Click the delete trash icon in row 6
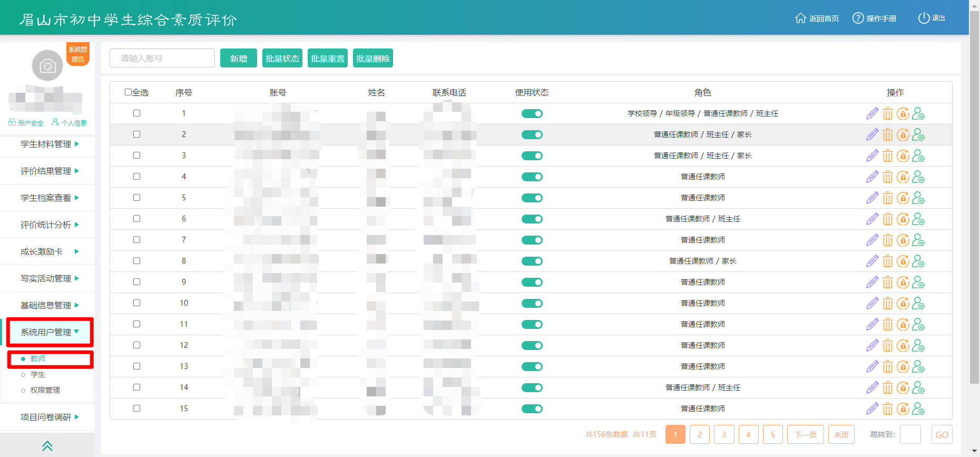Image resolution: width=980 pixels, height=457 pixels. (x=888, y=219)
